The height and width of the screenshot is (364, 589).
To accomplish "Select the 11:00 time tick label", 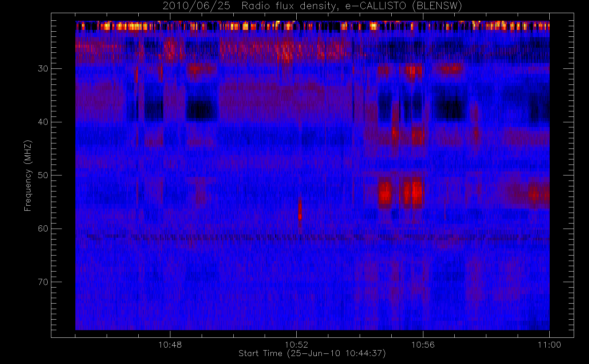I will pos(549,345).
